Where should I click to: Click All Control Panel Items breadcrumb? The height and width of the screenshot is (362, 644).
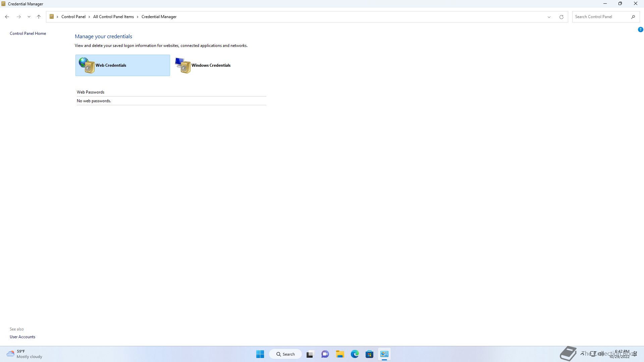point(113,17)
